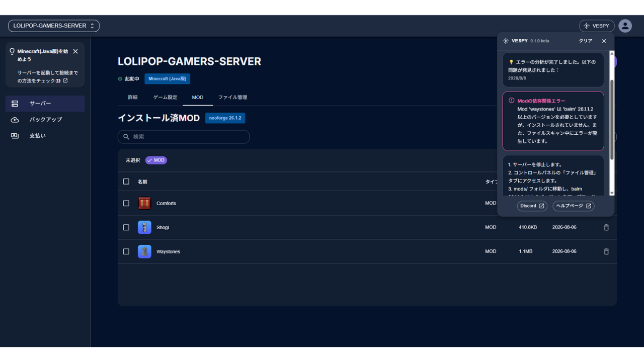Click the MOD type cell in Shogi row
644x362 pixels.
(x=491, y=227)
